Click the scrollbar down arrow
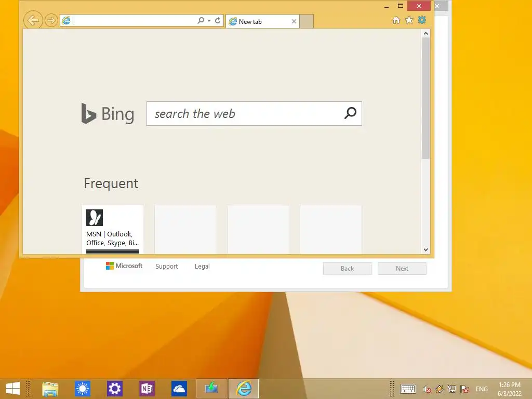The image size is (532, 399). [425, 250]
